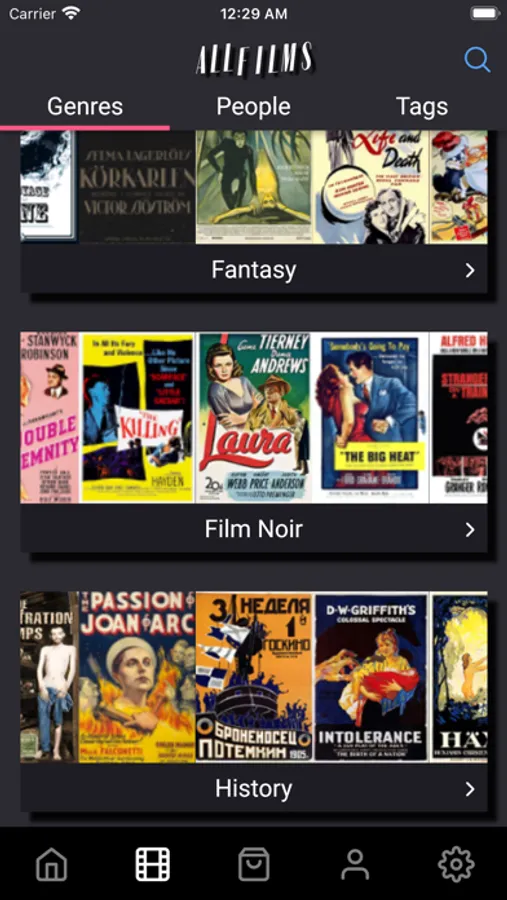Go to the Home tab icon
This screenshot has height=900, width=507.
(x=52, y=864)
